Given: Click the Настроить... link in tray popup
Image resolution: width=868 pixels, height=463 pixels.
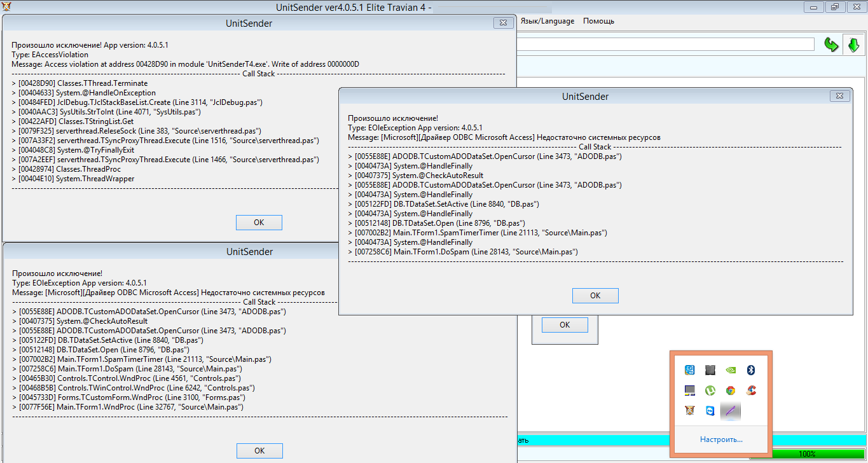Looking at the screenshot, I should (721, 439).
